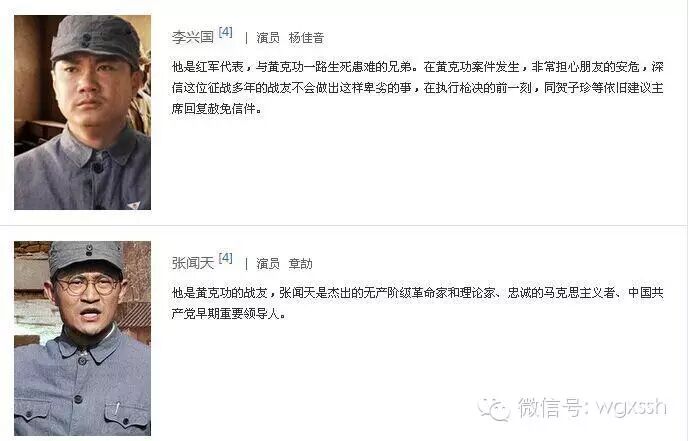689x441 pixels.
Task: Click the WeChat logo icon in watermark
Action: [494, 408]
